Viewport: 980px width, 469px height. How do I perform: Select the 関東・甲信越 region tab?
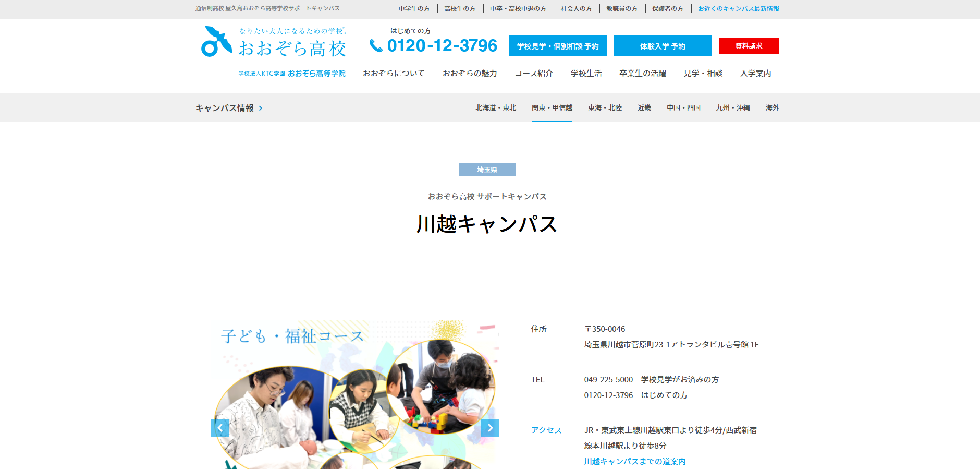[552, 108]
